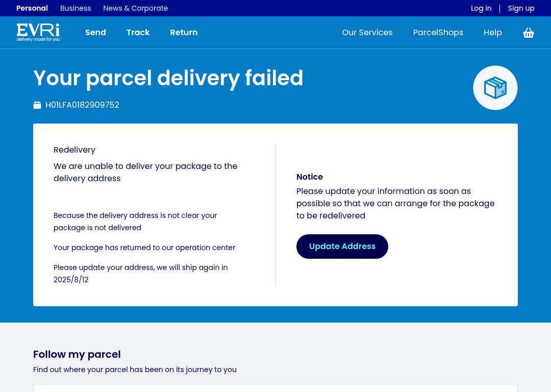Click the parcel box icon in circle

(495, 88)
